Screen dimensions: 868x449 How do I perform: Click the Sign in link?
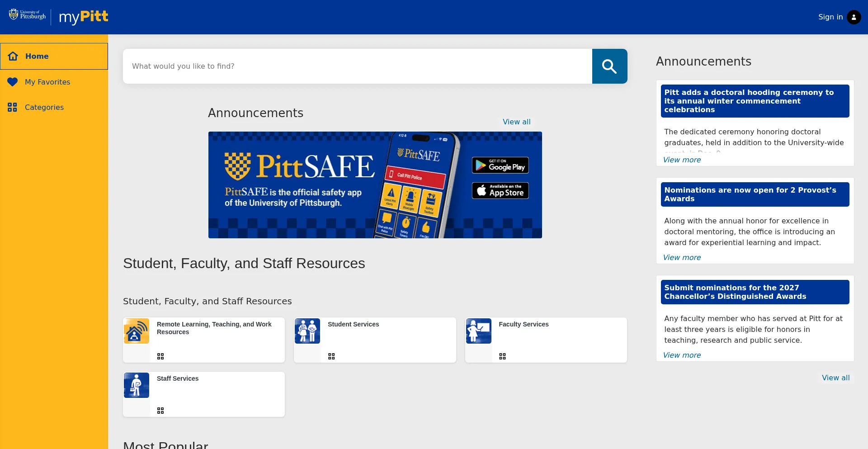pos(830,17)
